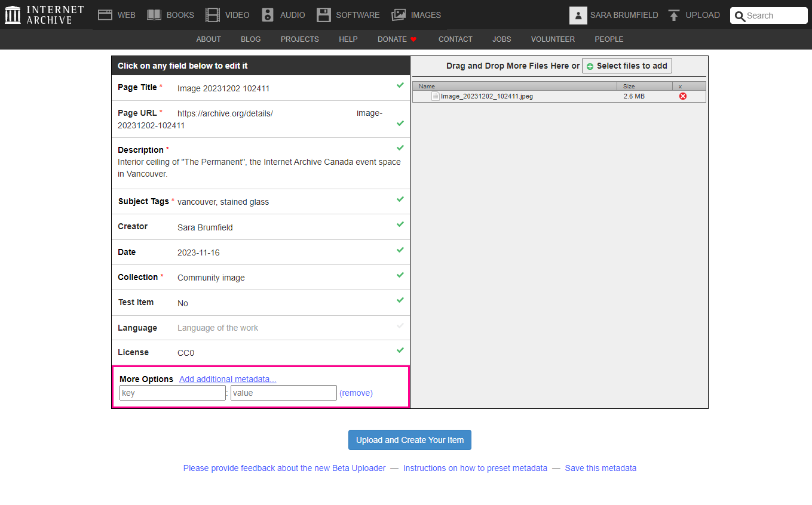Open the Language of the work field
812x505 pixels.
pyautogui.click(x=217, y=328)
